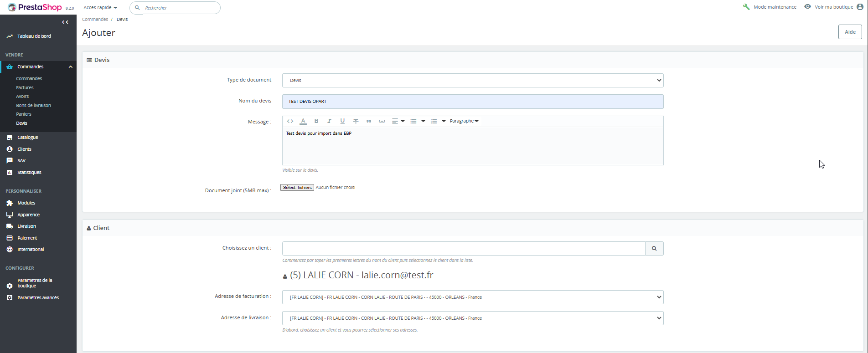The height and width of the screenshot is (353, 868).
Task: Open the Paragraphe style dropdown
Action: coord(464,121)
